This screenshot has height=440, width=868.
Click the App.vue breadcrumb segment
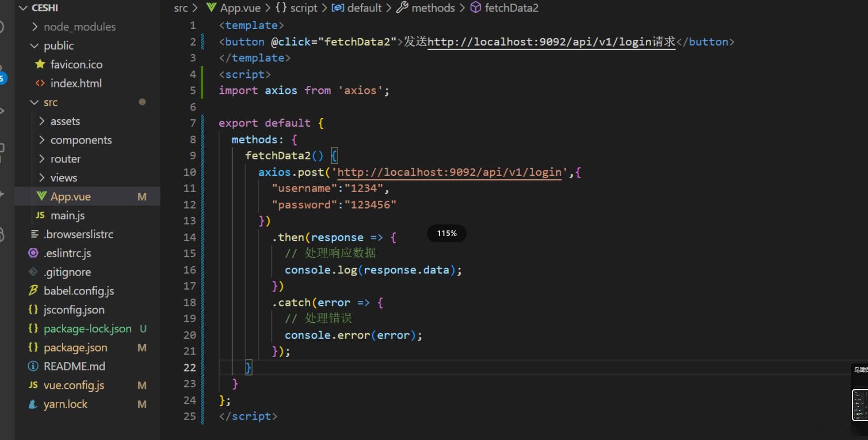tap(240, 8)
